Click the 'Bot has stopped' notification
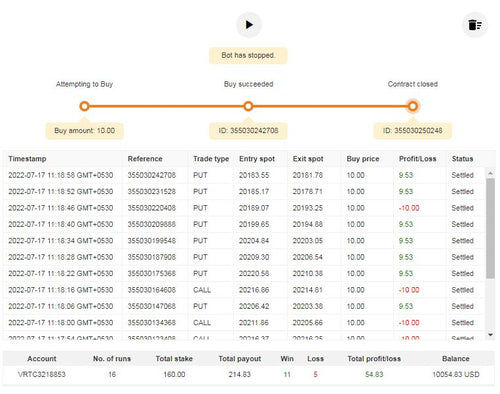Image resolution: width=500 pixels, height=394 pixels. click(248, 55)
